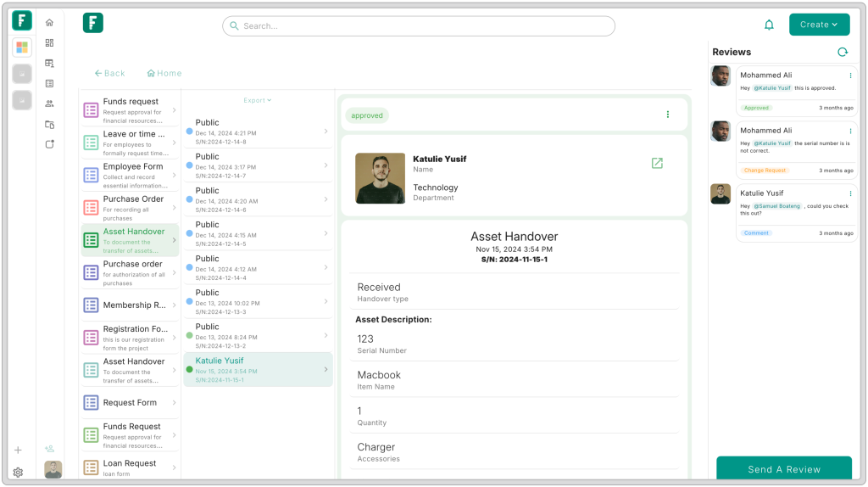
Task: Open the Create dropdown
Action: click(819, 25)
